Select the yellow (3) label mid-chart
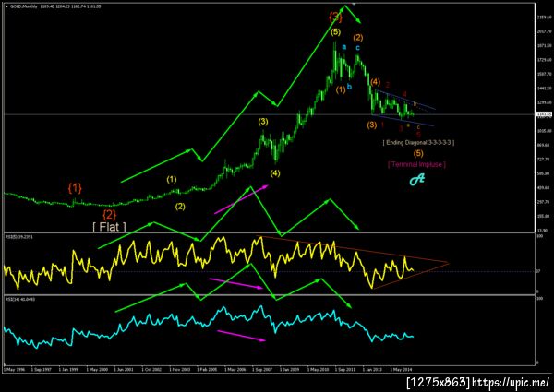This screenshot has width=554, height=392. (263, 122)
